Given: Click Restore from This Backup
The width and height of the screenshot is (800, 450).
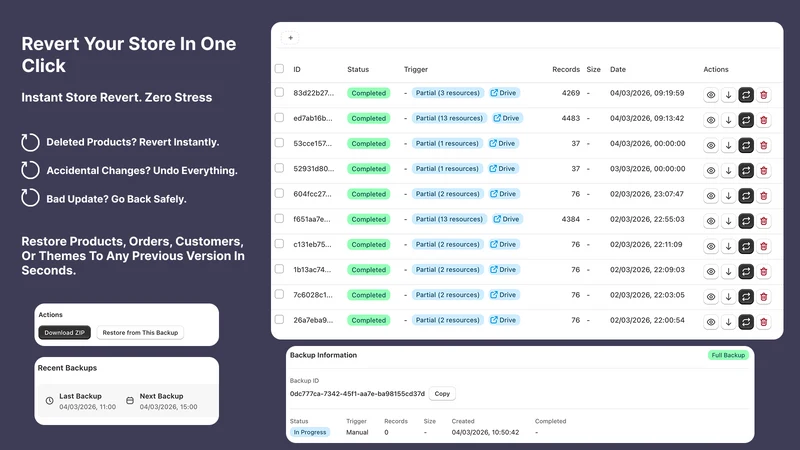Looking at the screenshot, I should pos(140,333).
